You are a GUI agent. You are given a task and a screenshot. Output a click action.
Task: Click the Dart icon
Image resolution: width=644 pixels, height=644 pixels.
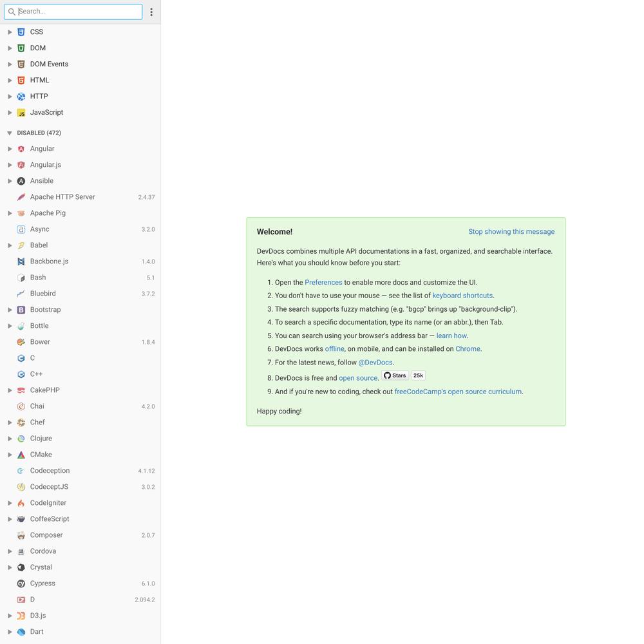[x=21, y=632]
